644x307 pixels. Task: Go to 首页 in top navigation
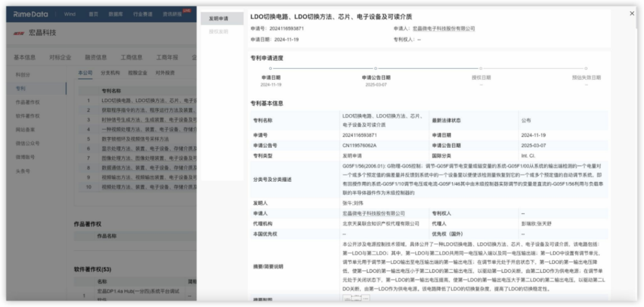pyautogui.click(x=94, y=14)
